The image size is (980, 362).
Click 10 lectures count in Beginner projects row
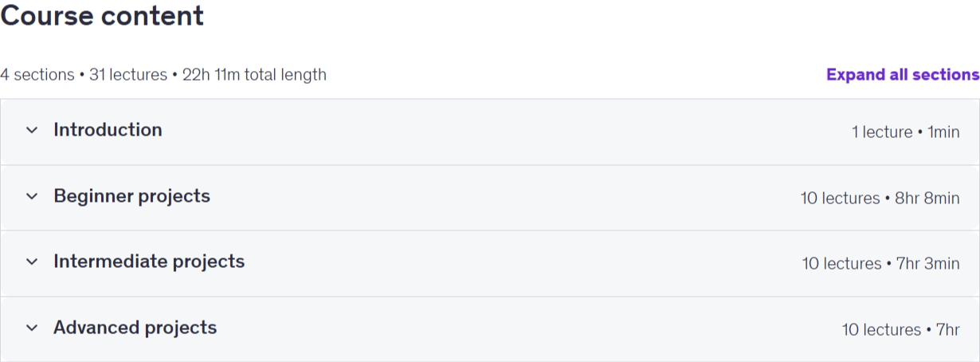point(841,198)
